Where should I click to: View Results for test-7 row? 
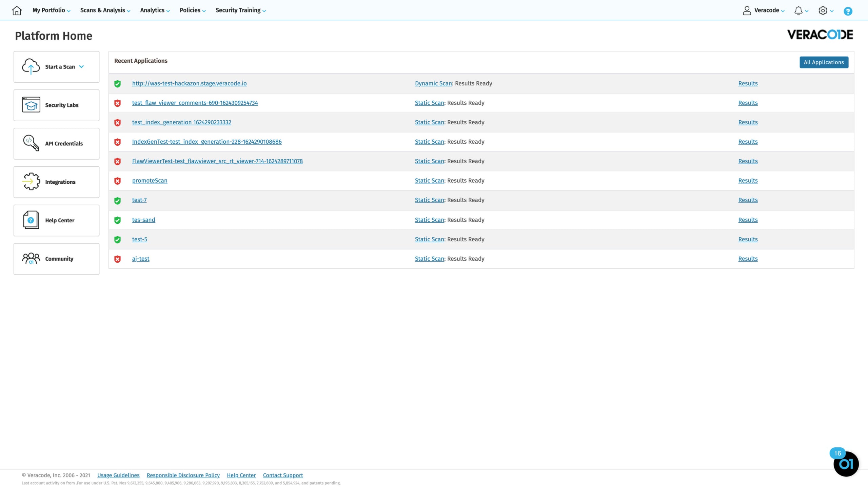[x=748, y=200]
